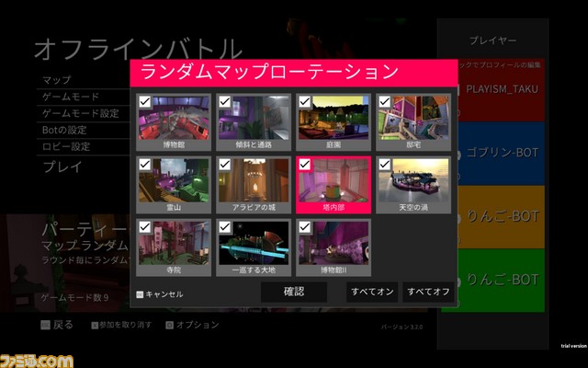Disable the 博物館II map checkbox
The height and width of the screenshot is (368, 588).
coord(304,227)
